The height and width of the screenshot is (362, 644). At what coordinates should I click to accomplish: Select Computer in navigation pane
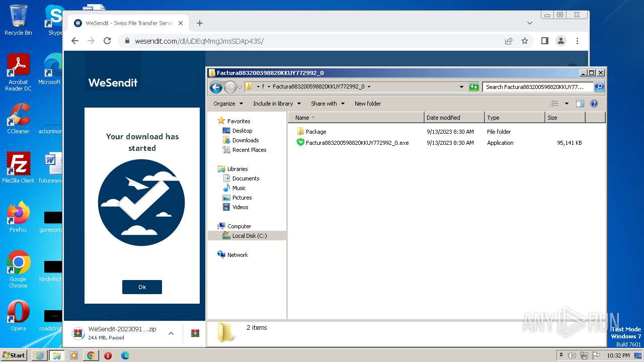[234, 226]
